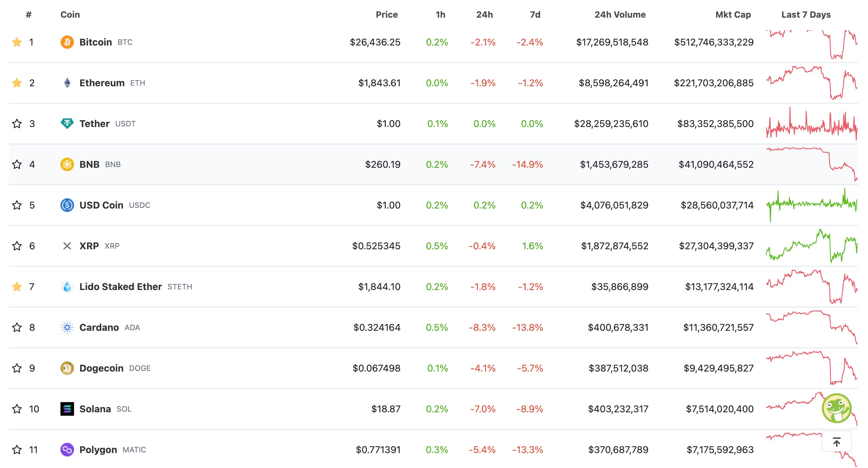Image resolution: width=868 pixels, height=468 pixels.
Task: Open the Polygon coin logo
Action: [67, 450]
